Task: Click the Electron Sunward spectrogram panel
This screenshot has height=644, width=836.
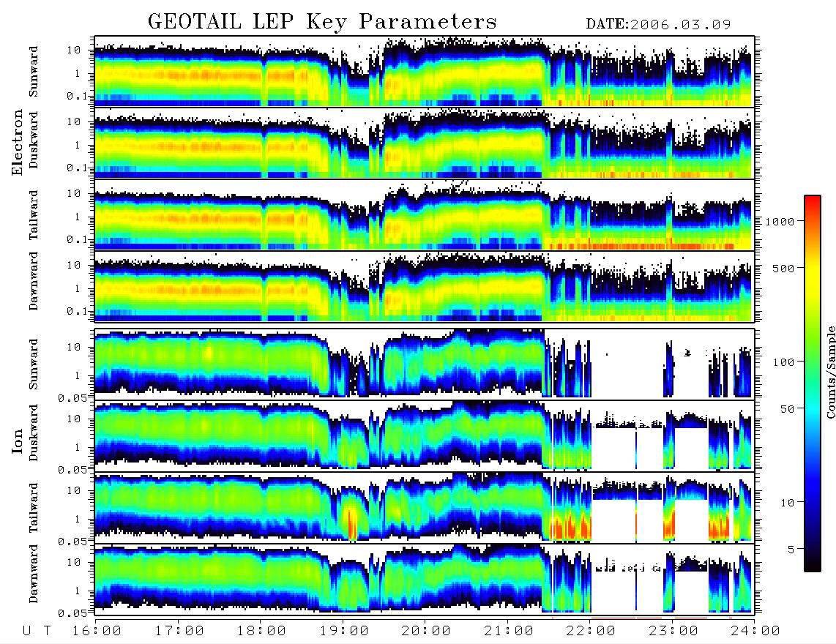Action: click(425, 72)
